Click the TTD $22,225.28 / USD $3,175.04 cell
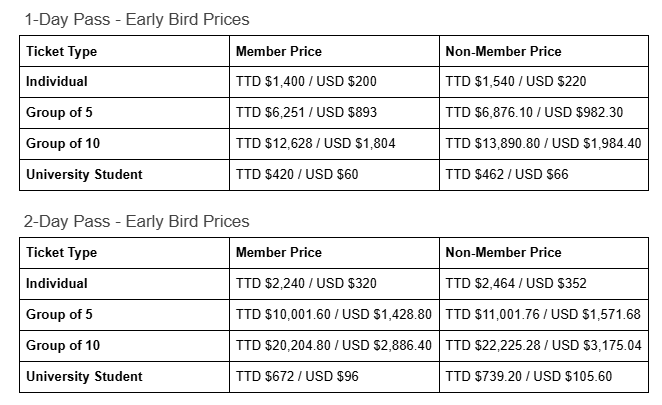The height and width of the screenshot is (405, 662). [x=544, y=346]
